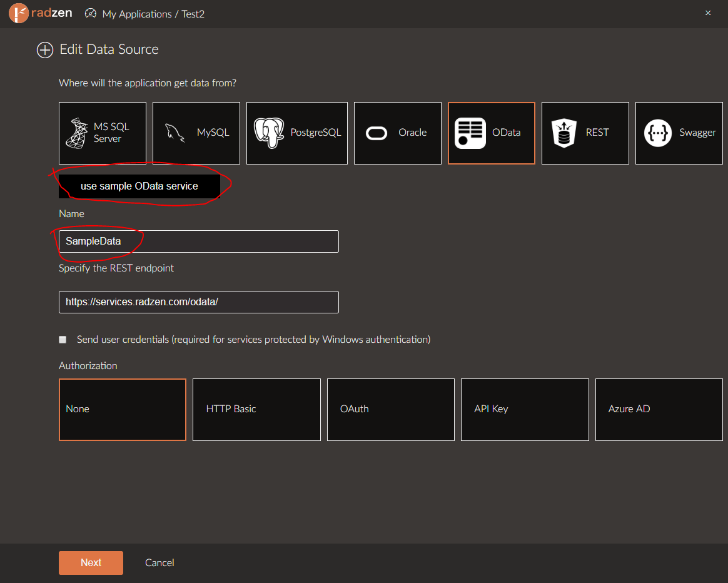Click the Swagger label text
Image resolution: width=728 pixels, height=583 pixels.
pos(697,133)
